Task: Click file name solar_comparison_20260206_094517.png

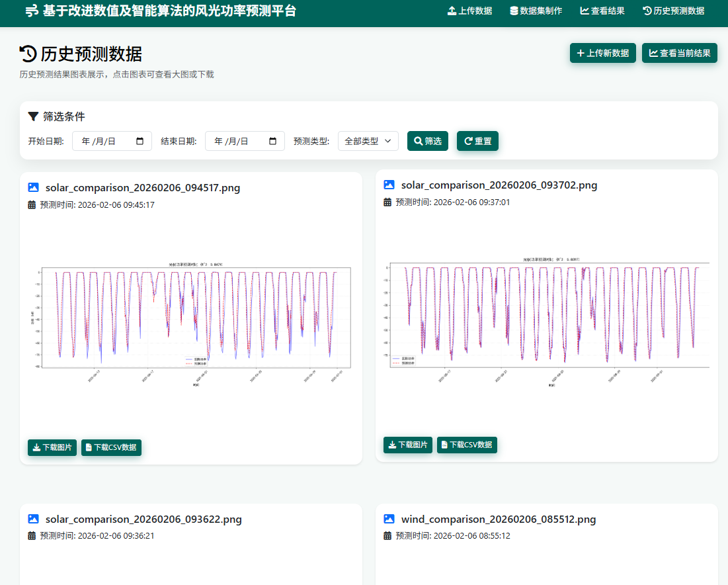Action: (x=143, y=188)
